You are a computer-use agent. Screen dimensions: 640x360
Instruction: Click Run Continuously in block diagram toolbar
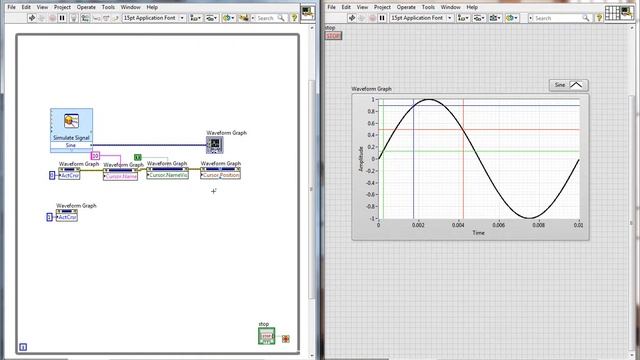pyautogui.click(x=42, y=18)
